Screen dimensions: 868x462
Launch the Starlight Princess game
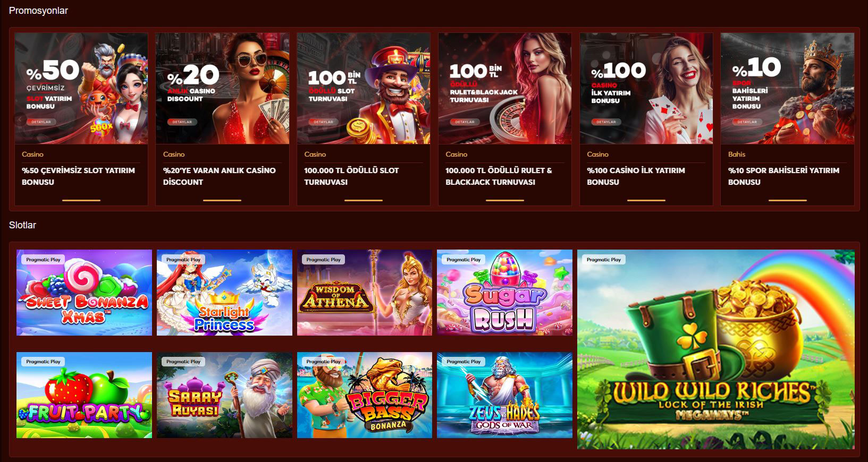coord(224,293)
